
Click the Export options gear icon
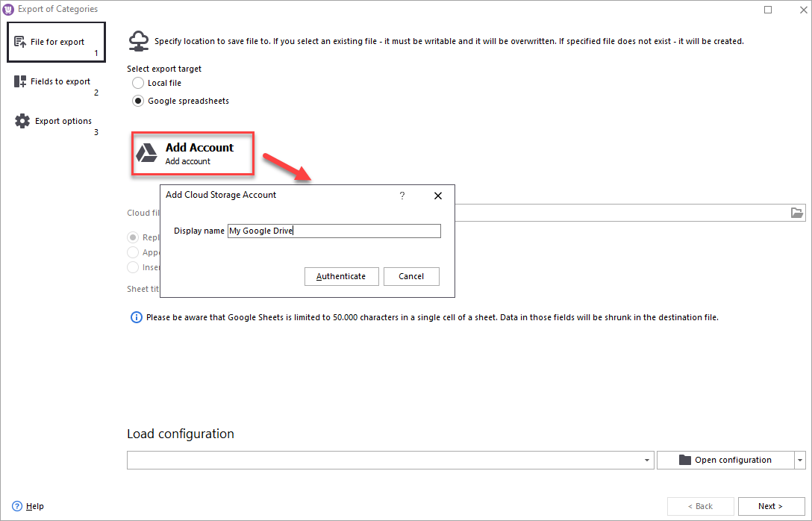22,121
